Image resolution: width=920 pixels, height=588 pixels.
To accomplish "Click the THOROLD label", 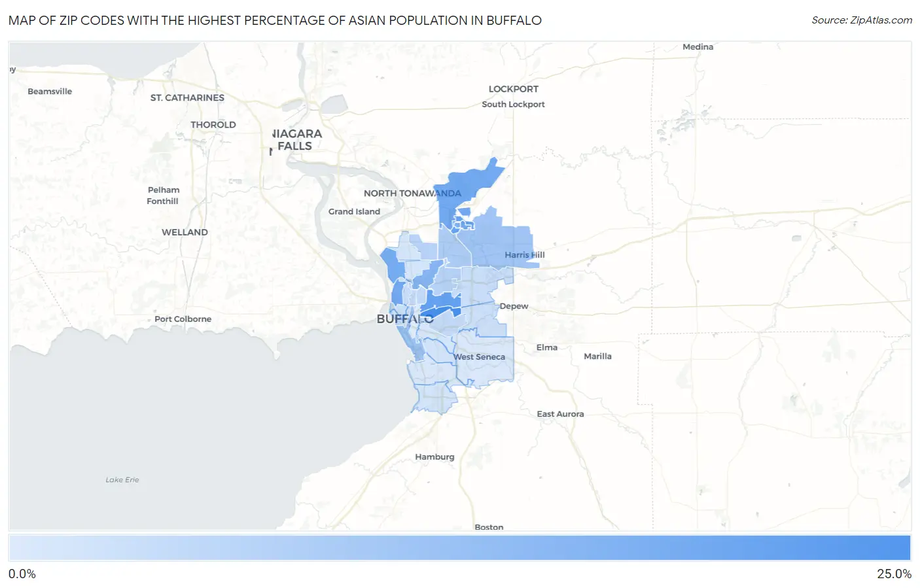I will point(213,125).
